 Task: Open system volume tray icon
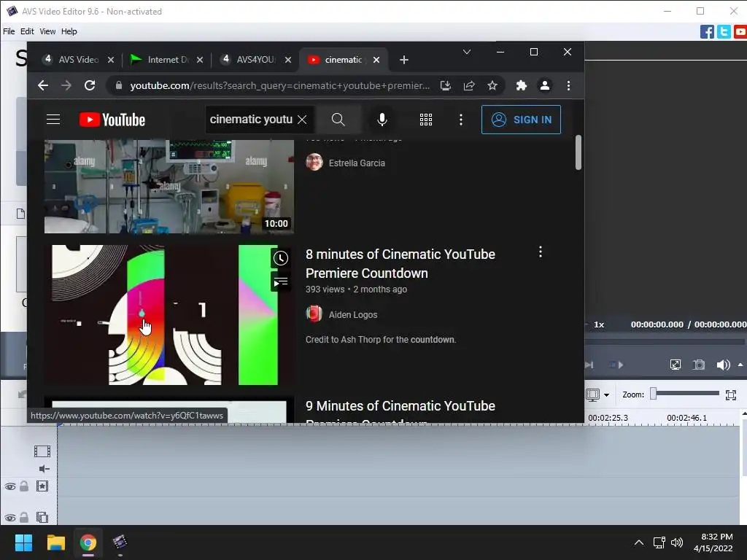[x=677, y=542]
